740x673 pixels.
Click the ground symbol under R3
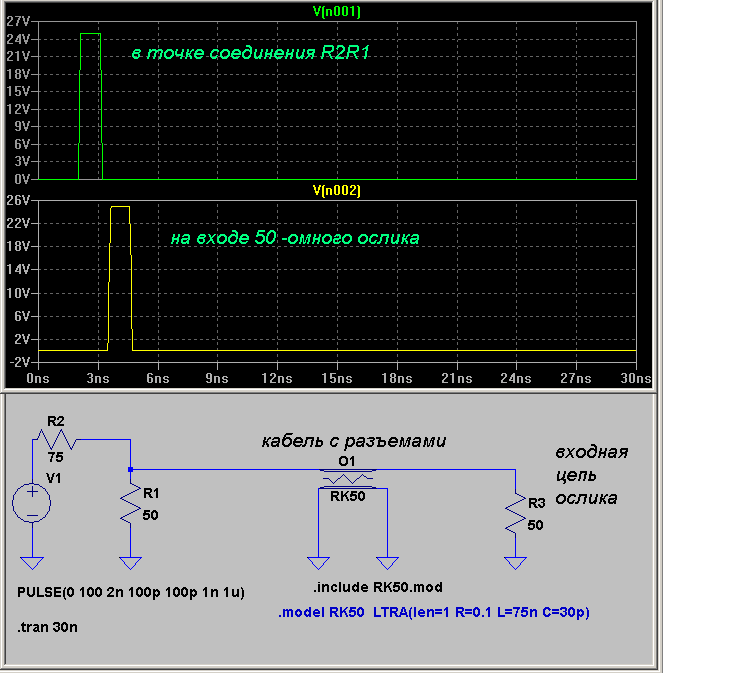[515, 563]
